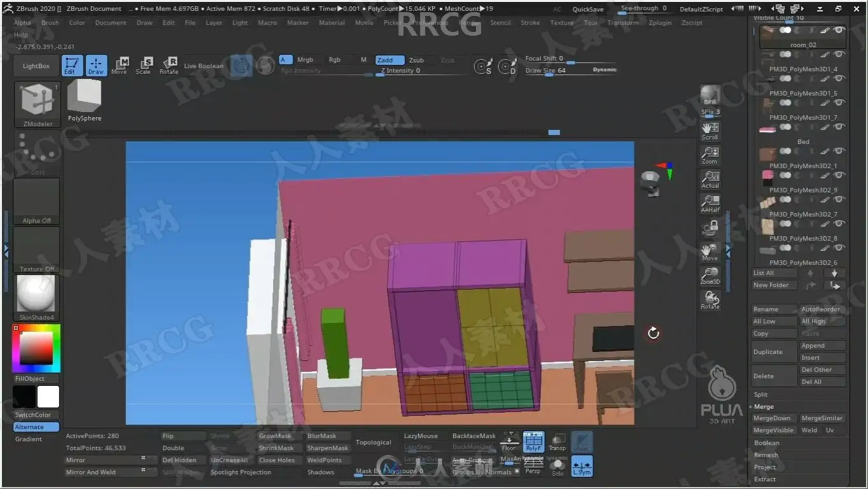Turn on Solo mode
Image resolution: width=868 pixels, height=489 pixels.
[557, 465]
